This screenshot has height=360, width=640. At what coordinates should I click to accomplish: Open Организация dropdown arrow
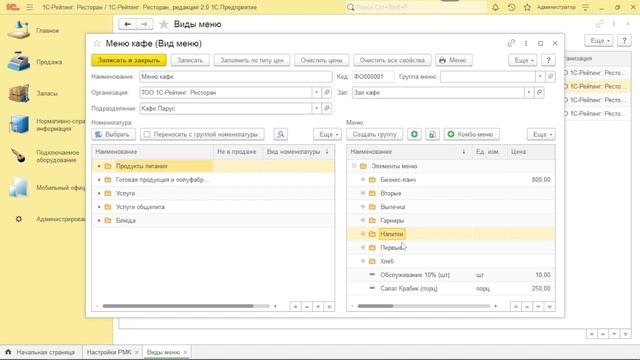tap(316, 93)
